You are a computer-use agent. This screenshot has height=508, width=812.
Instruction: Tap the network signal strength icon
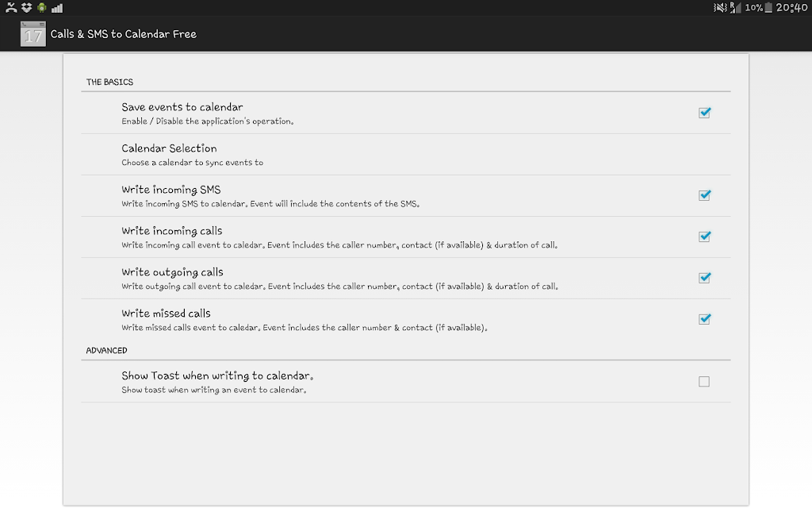click(x=735, y=7)
